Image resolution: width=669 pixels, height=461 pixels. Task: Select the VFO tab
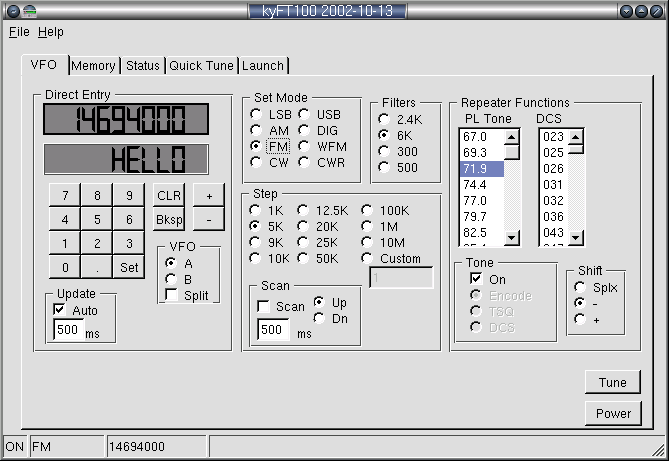point(44,65)
